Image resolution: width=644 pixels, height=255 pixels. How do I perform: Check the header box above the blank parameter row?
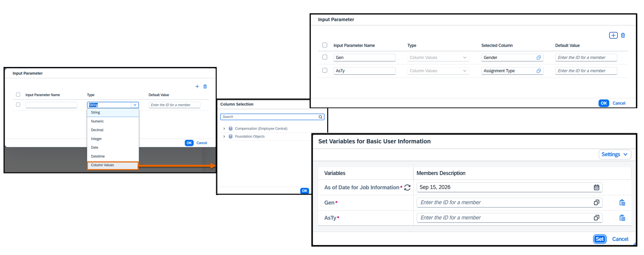pyautogui.click(x=18, y=94)
